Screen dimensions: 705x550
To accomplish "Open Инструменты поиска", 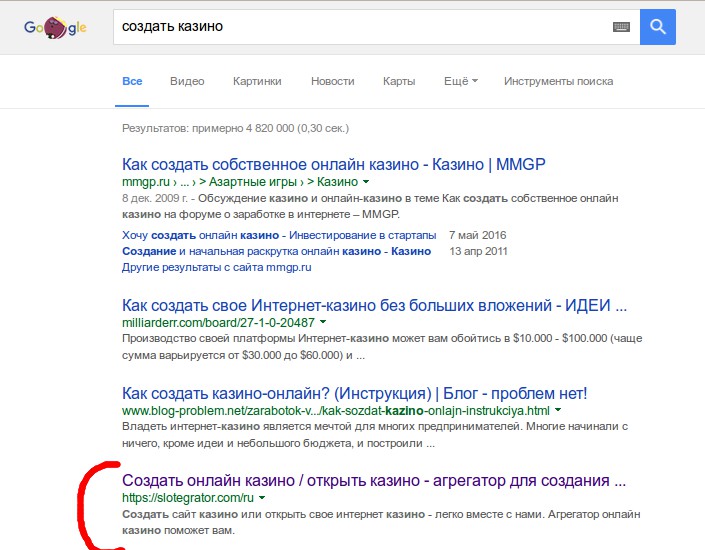I will point(558,81).
